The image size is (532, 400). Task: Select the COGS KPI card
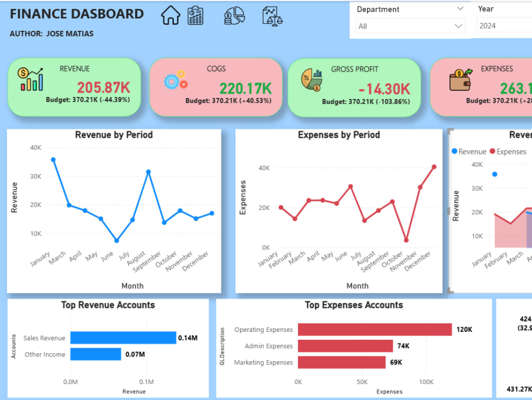[x=216, y=87]
